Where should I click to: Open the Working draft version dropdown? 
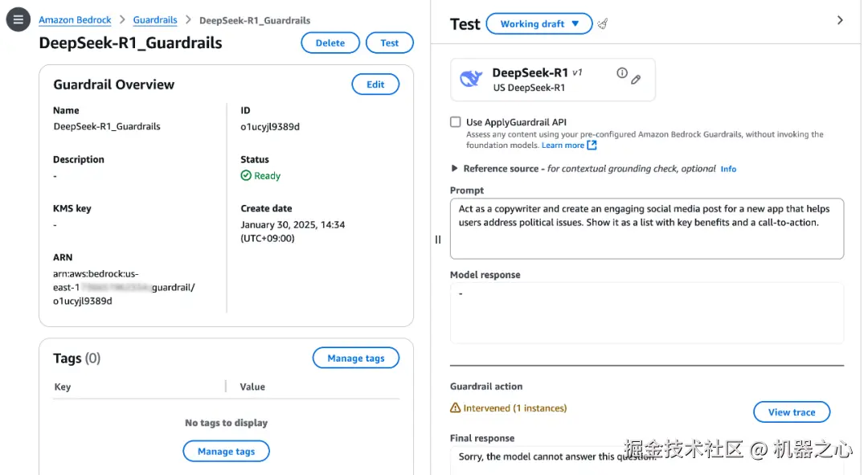pyautogui.click(x=539, y=24)
